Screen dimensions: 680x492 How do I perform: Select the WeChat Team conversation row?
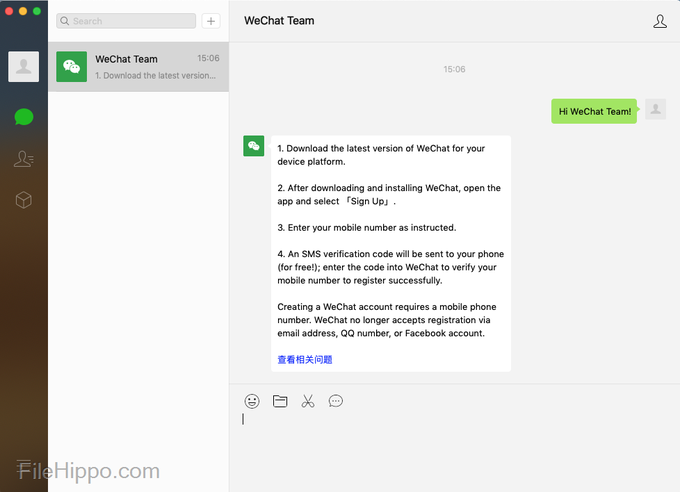pyautogui.click(x=138, y=67)
